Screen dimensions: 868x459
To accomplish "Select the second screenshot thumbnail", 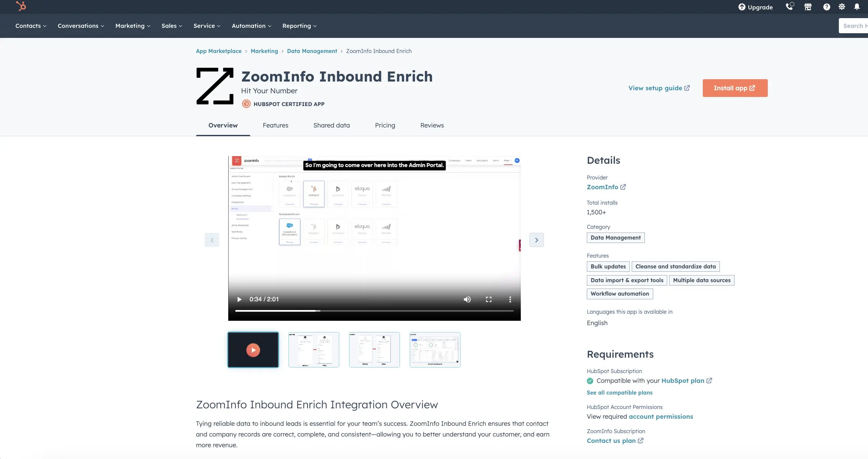I will click(314, 350).
